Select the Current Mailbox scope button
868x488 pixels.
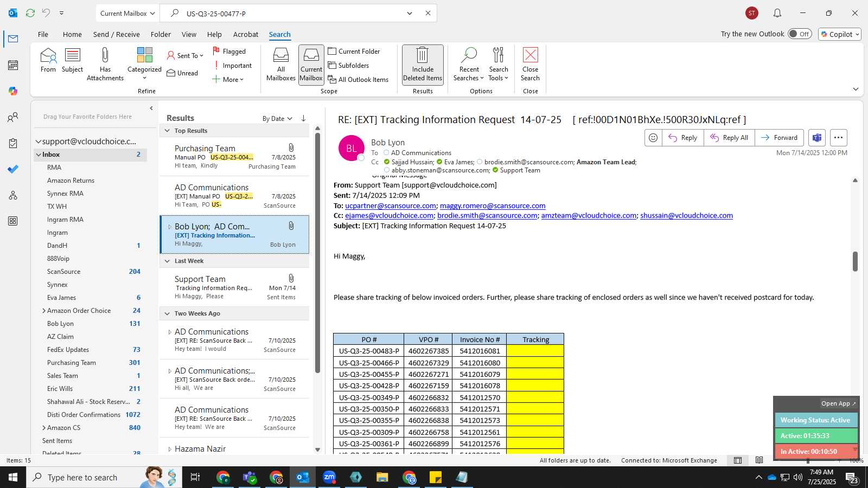[x=311, y=64]
